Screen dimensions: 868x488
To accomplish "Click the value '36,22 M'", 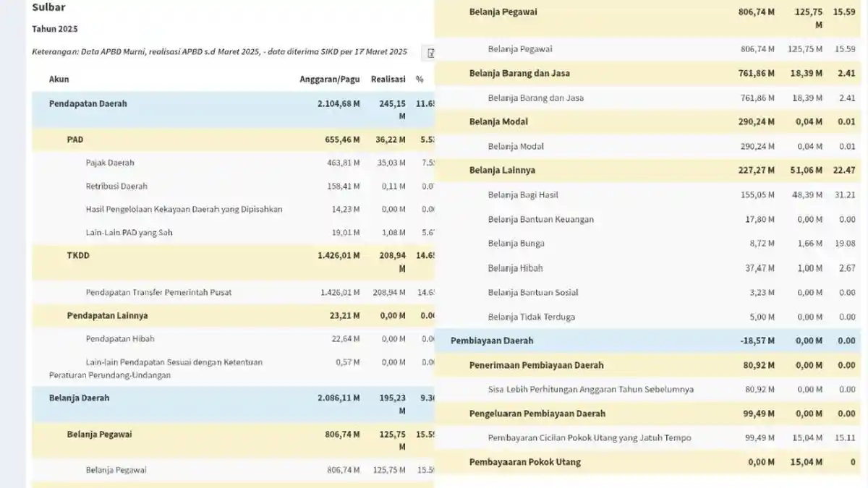I will pyautogui.click(x=389, y=140).
